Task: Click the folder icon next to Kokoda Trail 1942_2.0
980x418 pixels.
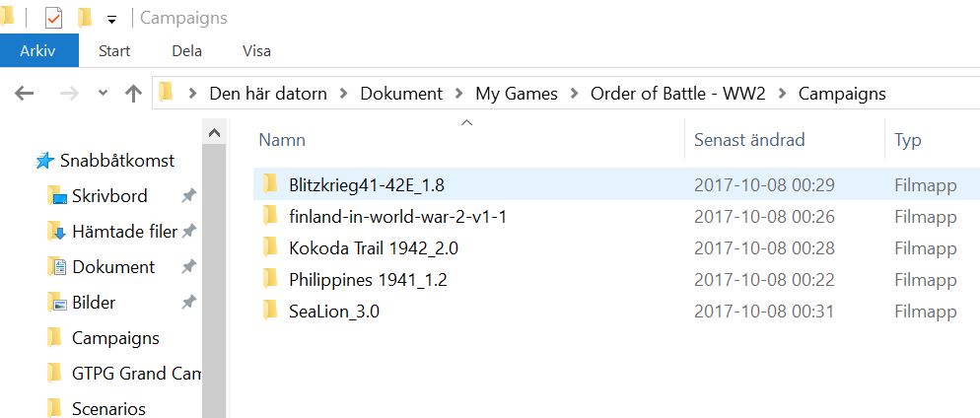Action: (270, 246)
